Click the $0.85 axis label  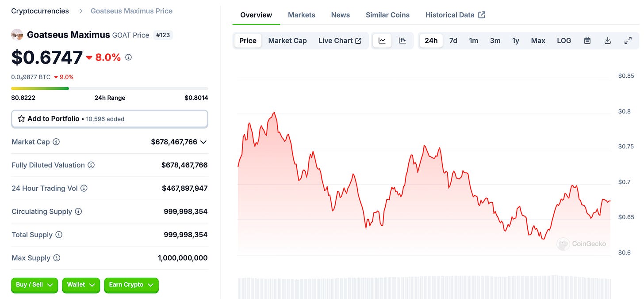(x=626, y=76)
